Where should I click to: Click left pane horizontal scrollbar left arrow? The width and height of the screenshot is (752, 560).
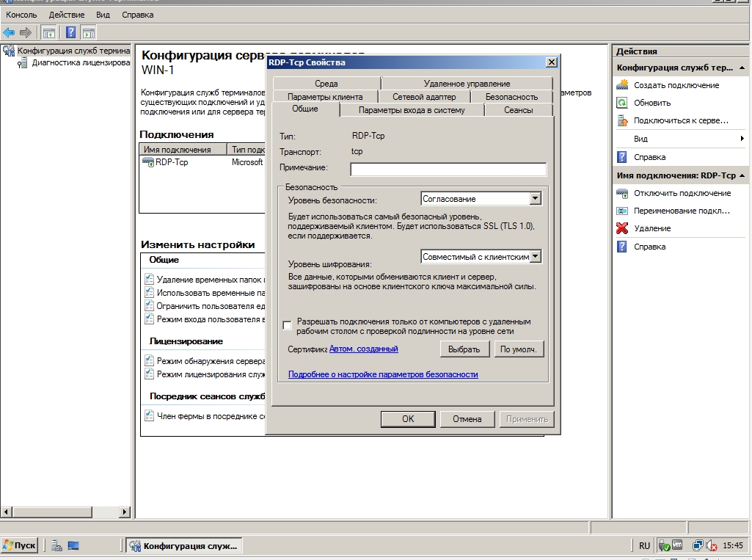click(6, 512)
